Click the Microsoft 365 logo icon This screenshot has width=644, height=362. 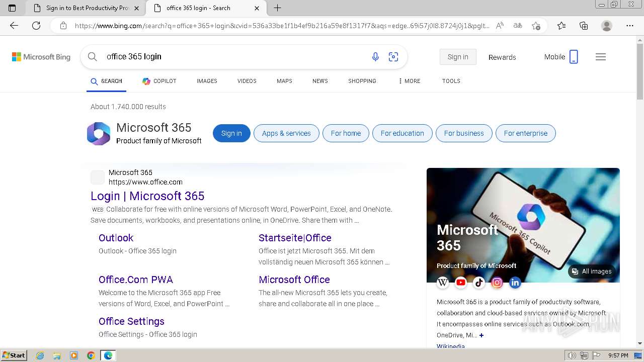99,134
